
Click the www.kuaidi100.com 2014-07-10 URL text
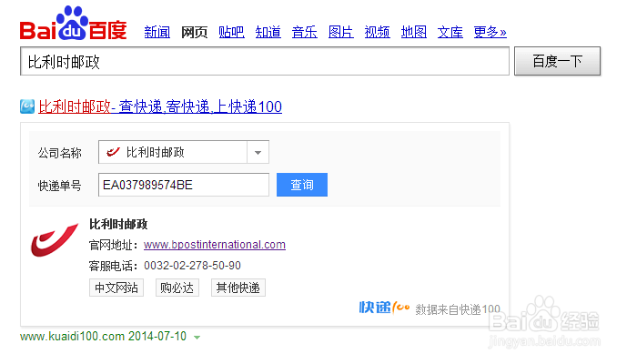coord(103,337)
